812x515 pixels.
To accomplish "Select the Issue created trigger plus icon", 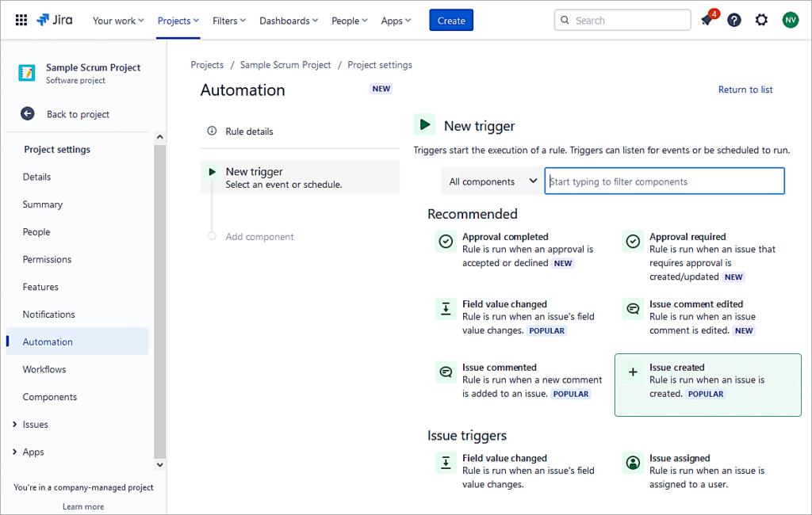I will tap(633, 372).
